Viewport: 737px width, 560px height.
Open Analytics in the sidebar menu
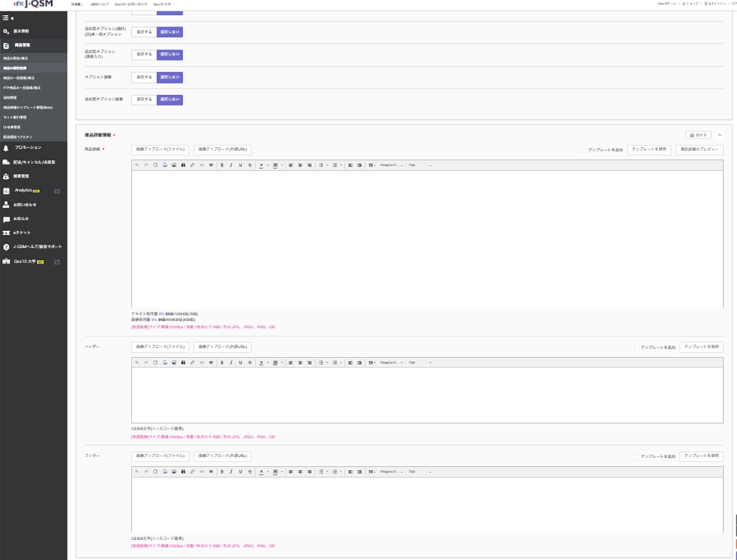pyautogui.click(x=24, y=190)
